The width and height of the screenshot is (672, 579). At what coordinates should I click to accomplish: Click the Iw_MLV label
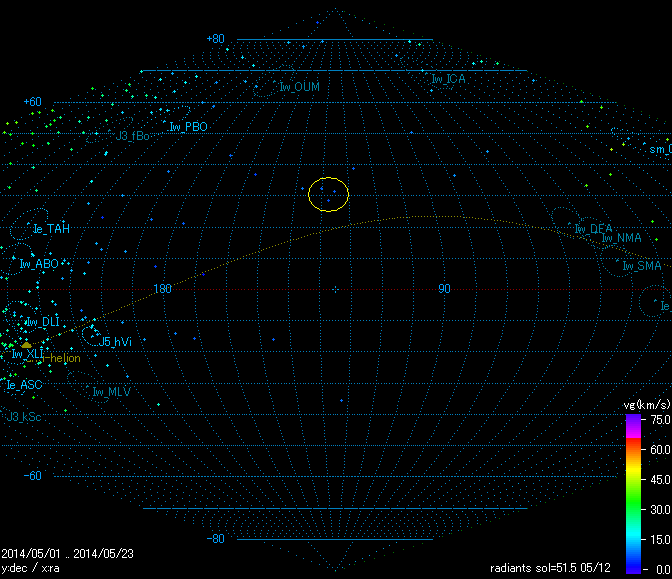[x=112, y=392]
